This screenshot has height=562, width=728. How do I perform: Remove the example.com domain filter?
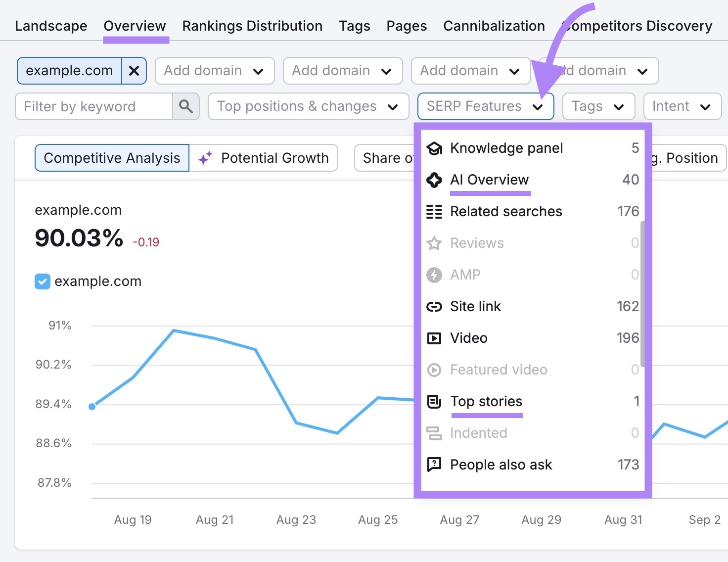pos(134,70)
